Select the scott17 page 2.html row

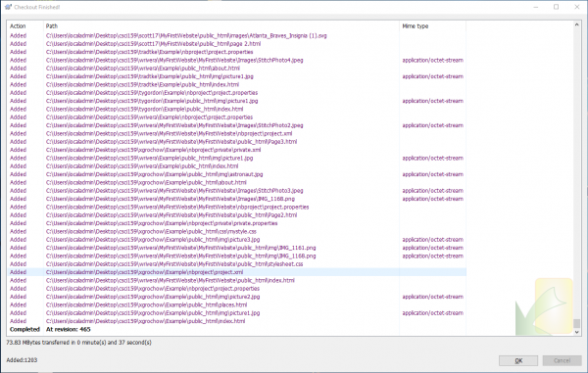(237, 44)
